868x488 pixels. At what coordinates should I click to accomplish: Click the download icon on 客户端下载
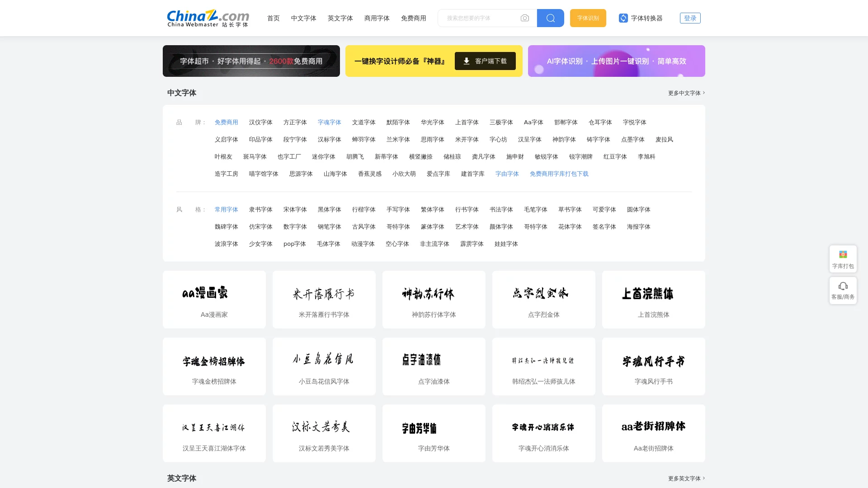click(x=466, y=61)
